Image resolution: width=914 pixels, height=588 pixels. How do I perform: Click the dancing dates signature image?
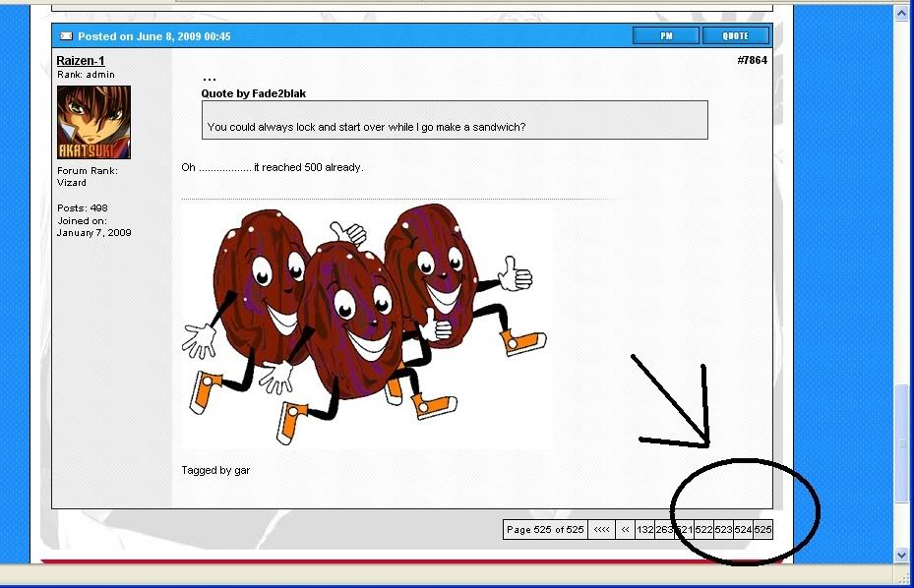point(364,324)
